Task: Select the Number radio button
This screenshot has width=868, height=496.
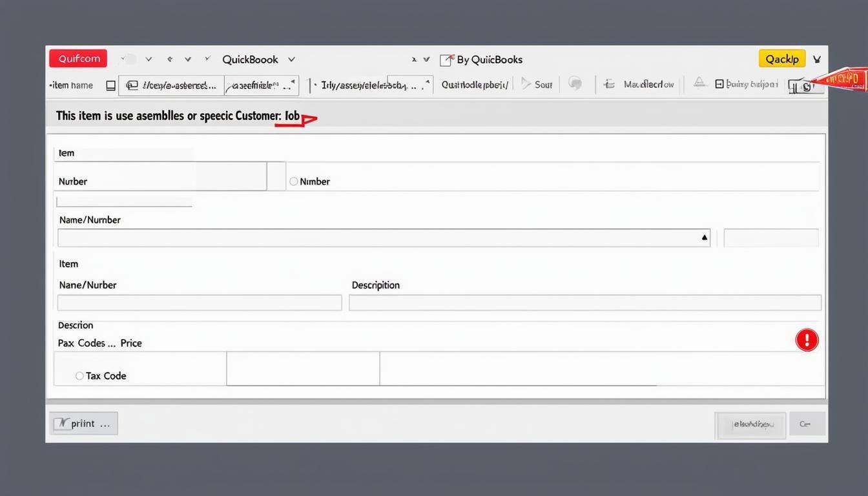Action: 293,181
